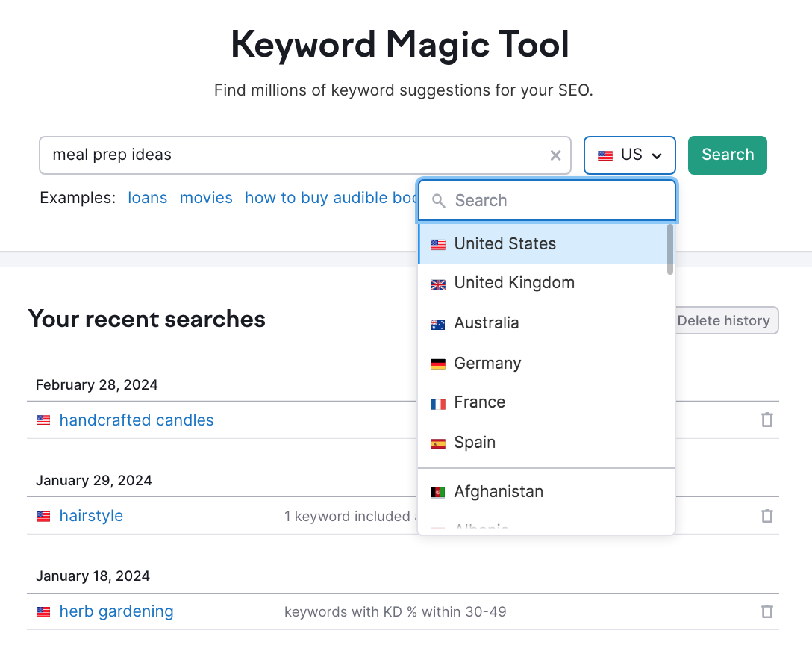Choose United Kingdom in the dropdown

click(513, 283)
